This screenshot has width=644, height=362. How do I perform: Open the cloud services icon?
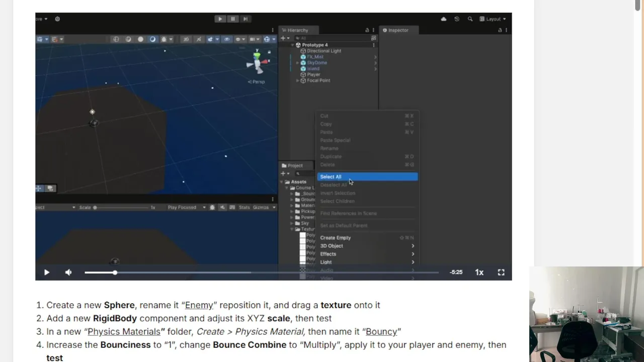point(443,19)
